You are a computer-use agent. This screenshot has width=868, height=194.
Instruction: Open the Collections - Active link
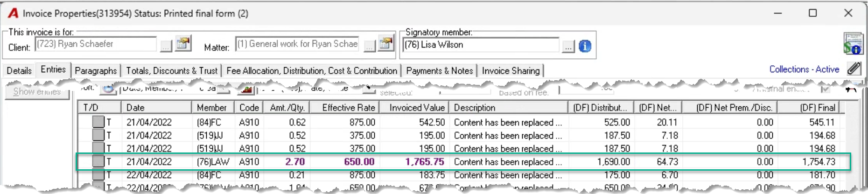[804, 69]
